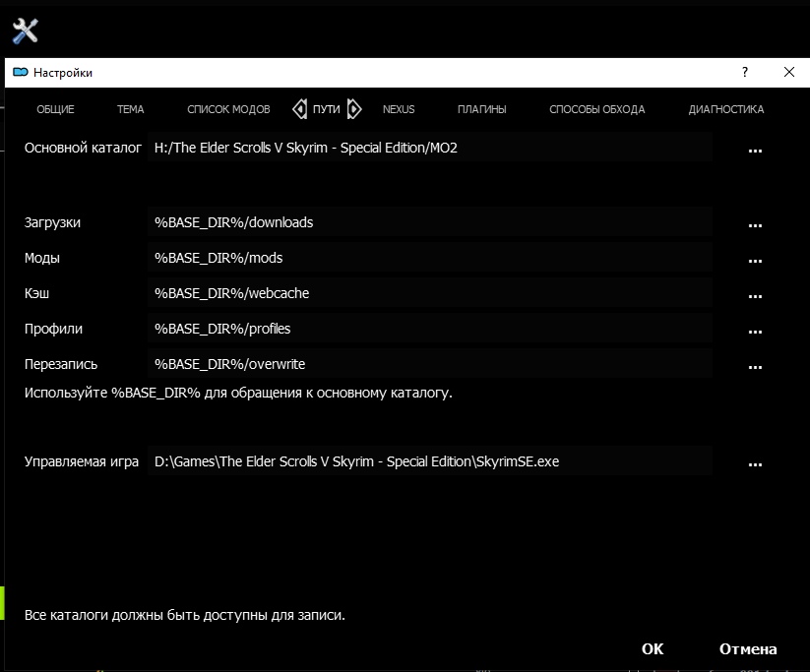The image size is (810, 672).
Task: Open the СПИСОК МОДОВ tab
Action: click(228, 109)
